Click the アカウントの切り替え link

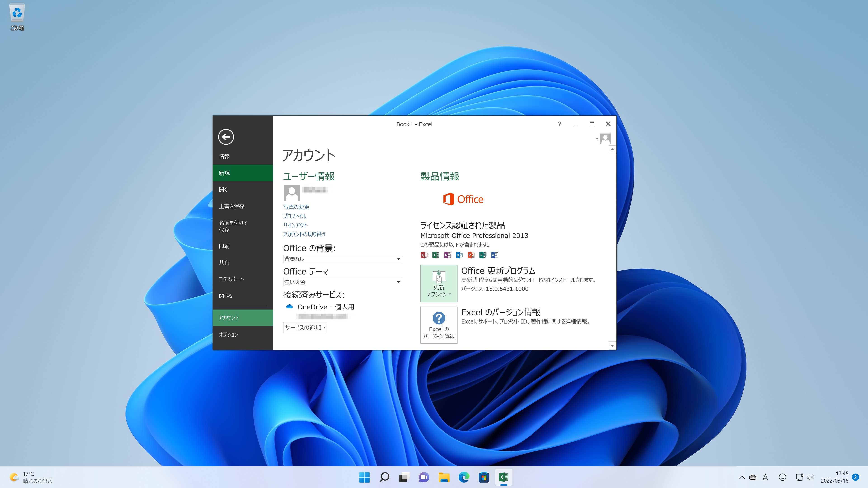305,234
